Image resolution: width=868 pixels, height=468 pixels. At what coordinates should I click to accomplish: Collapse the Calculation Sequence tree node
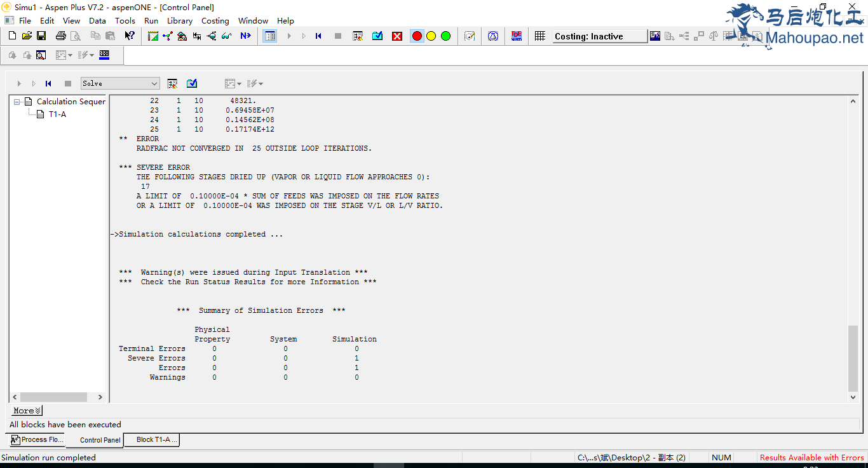click(17, 102)
